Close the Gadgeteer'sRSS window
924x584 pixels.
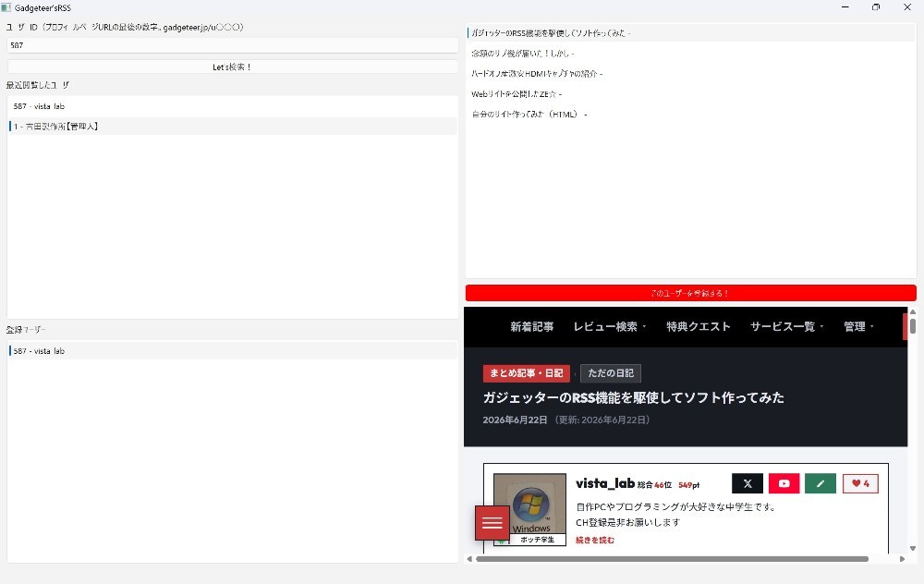[907, 7]
